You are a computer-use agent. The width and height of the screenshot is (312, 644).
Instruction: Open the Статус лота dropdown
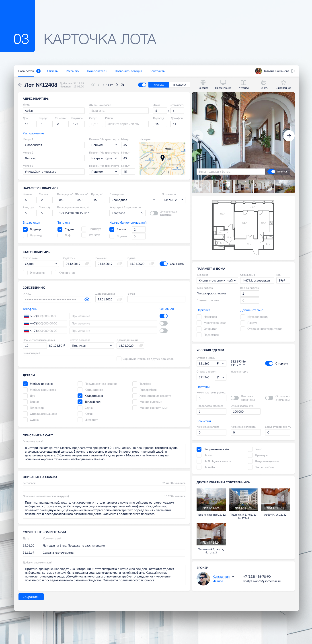coord(41,264)
